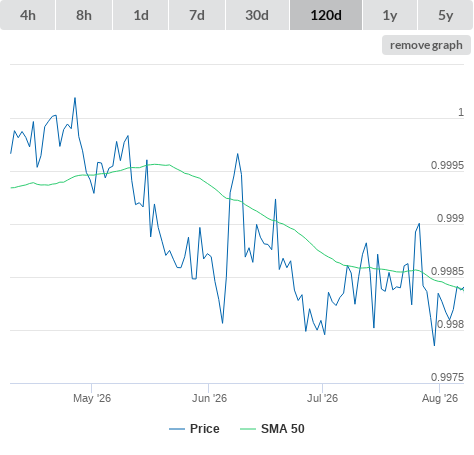
Task: Click the May '26 axis label
Action: [x=92, y=398]
